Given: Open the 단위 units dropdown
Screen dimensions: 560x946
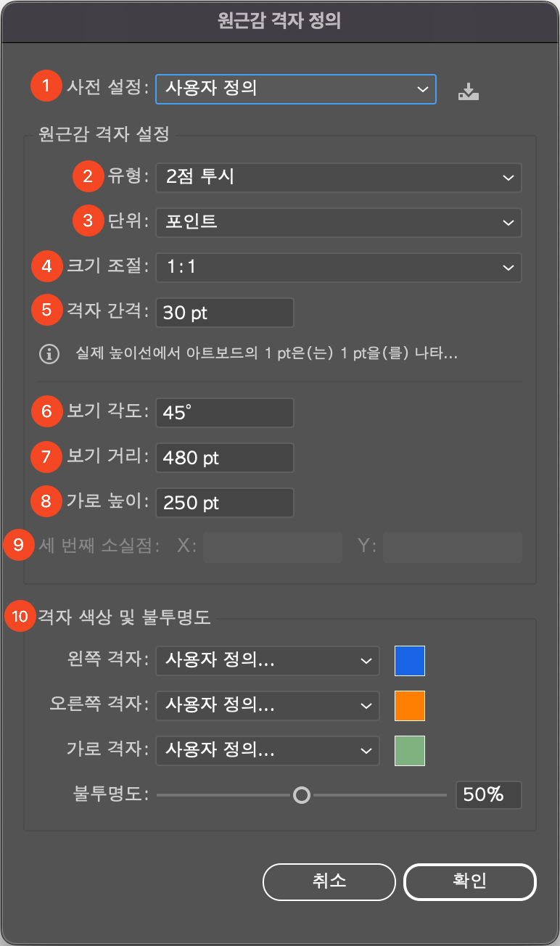Looking at the screenshot, I should (338, 223).
